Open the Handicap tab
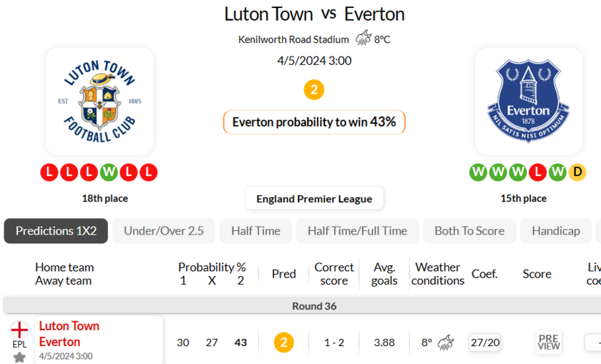The width and height of the screenshot is (601, 364). click(x=556, y=231)
